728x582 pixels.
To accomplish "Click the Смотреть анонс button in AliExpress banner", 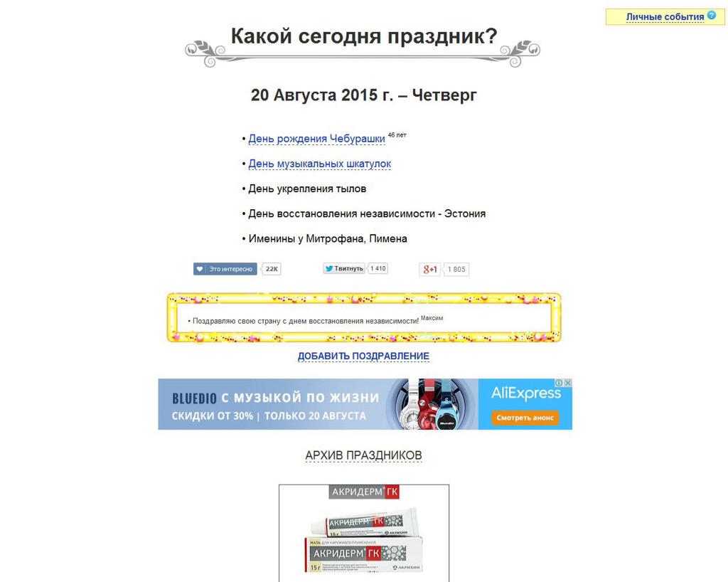I will point(525,418).
